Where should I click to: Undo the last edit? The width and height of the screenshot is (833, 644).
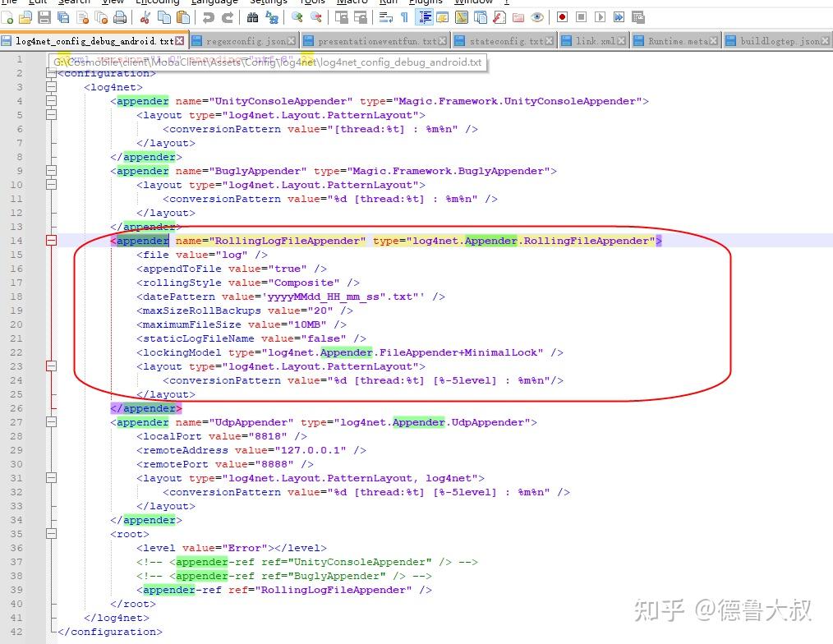click(x=209, y=17)
